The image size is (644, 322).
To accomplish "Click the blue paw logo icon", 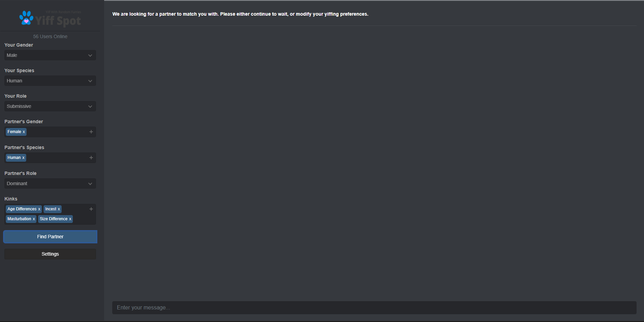I will coord(26,18).
